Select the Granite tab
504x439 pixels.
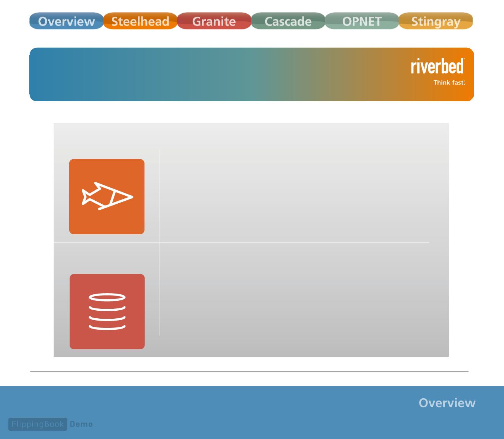tap(214, 21)
